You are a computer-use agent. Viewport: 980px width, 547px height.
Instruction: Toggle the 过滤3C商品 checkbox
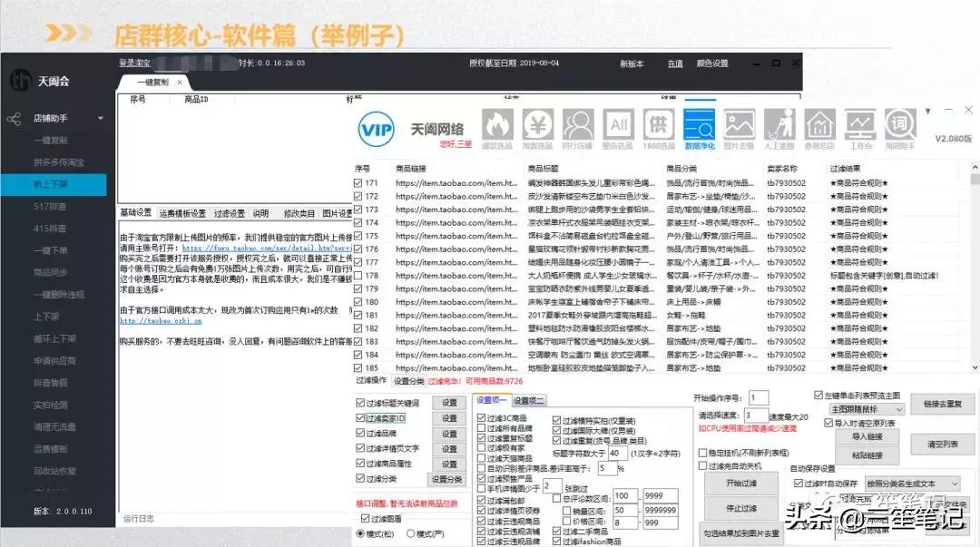coord(479,415)
